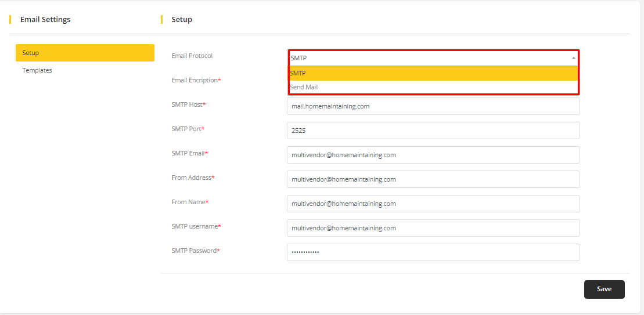The height and width of the screenshot is (315, 644).
Task: Click the Setup heading above the form
Action: tap(182, 19)
